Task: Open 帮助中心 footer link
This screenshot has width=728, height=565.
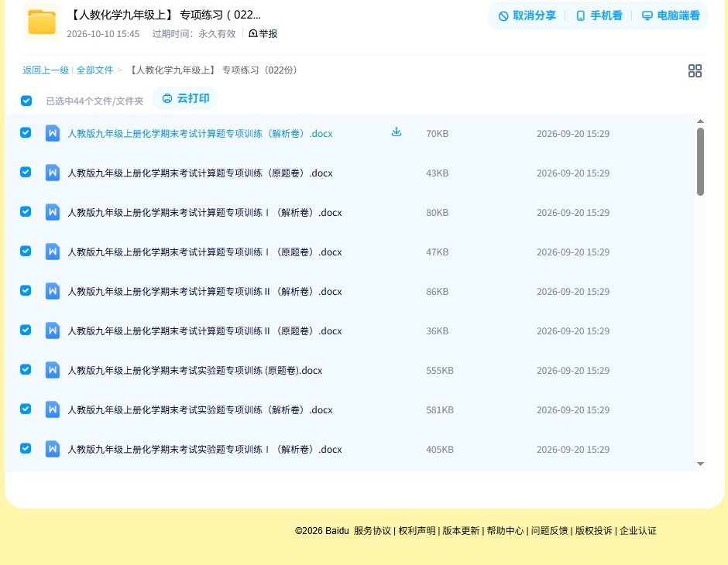Action: pyautogui.click(x=505, y=531)
